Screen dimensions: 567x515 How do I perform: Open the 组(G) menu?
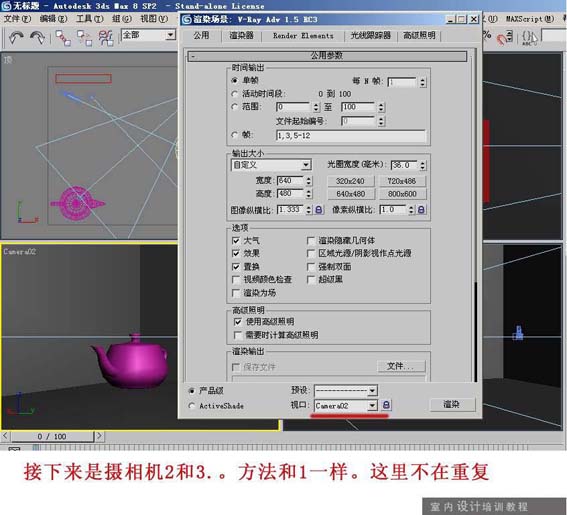click(122, 18)
